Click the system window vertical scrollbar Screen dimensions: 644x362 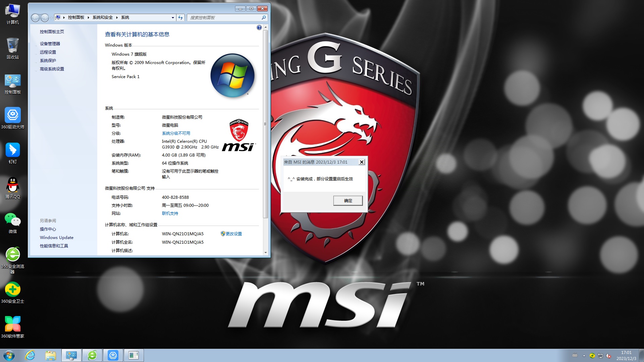pyautogui.click(x=265, y=124)
